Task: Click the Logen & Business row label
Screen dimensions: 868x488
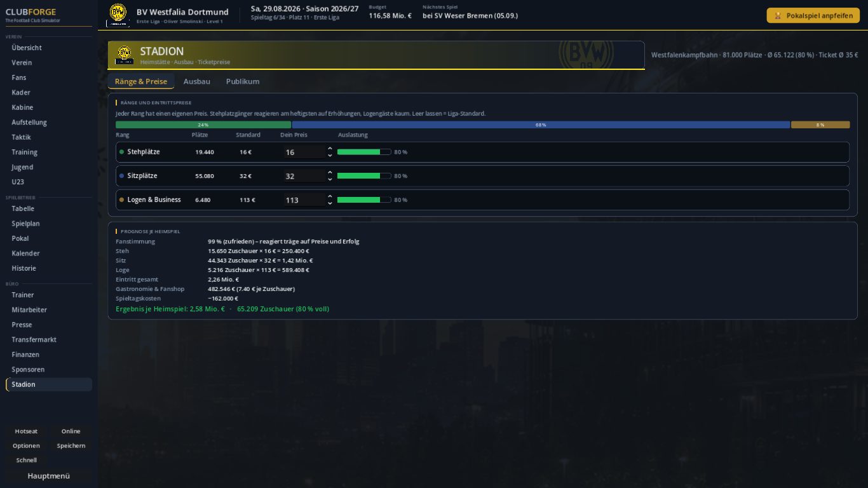Action: pos(154,200)
